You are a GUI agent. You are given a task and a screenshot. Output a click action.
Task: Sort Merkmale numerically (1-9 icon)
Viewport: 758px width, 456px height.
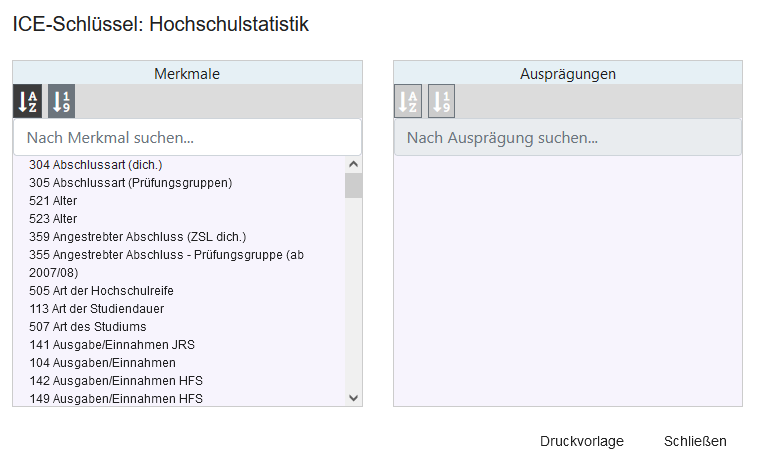point(61,101)
